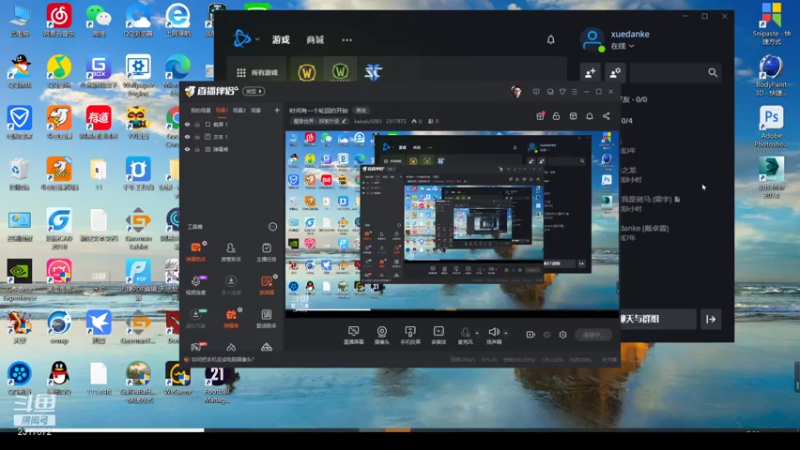Open the StarCraft icon in Battle.net

click(x=373, y=72)
